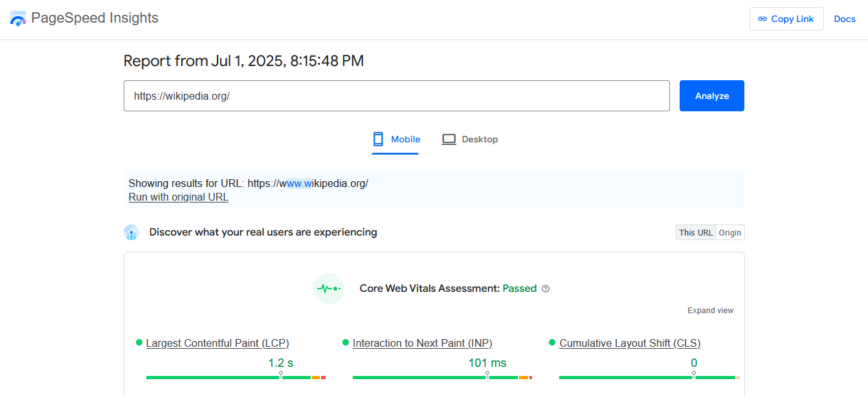Click the CLS distribution bar
The image size is (868, 396).
pos(649,377)
